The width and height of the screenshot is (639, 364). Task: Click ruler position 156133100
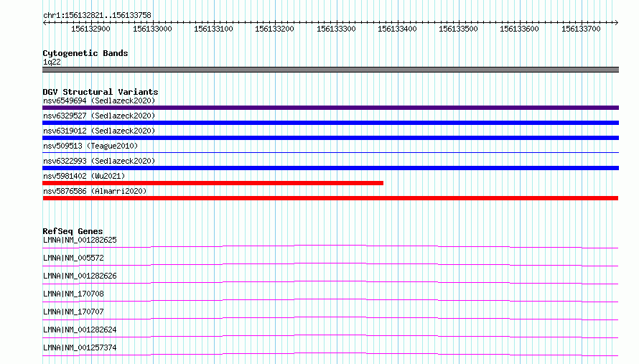point(213,29)
